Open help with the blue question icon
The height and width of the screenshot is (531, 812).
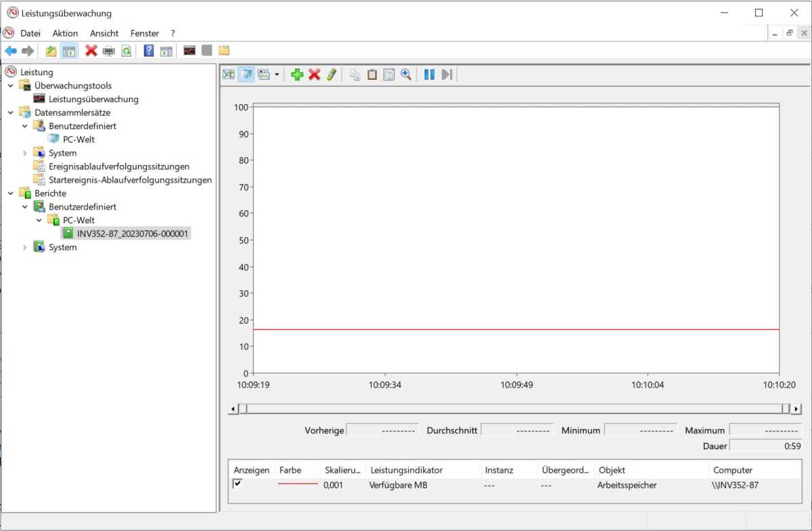(149, 51)
